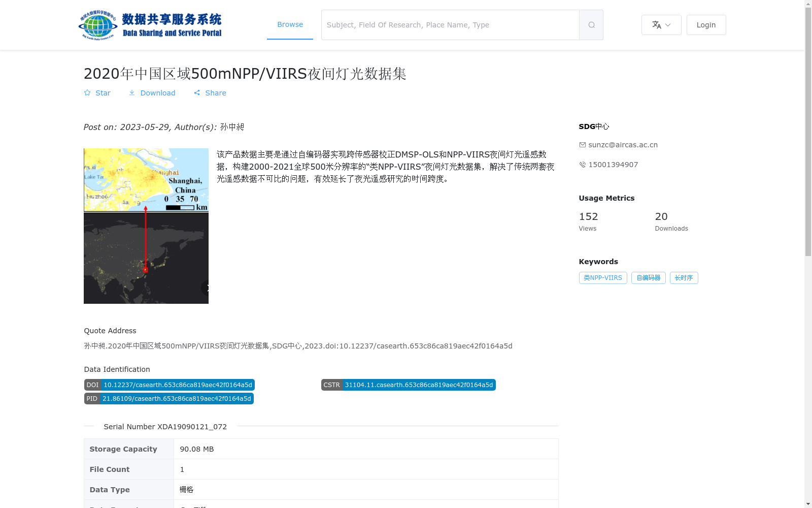Click the Login button
Image resolution: width=812 pixels, height=508 pixels.
tap(706, 25)
